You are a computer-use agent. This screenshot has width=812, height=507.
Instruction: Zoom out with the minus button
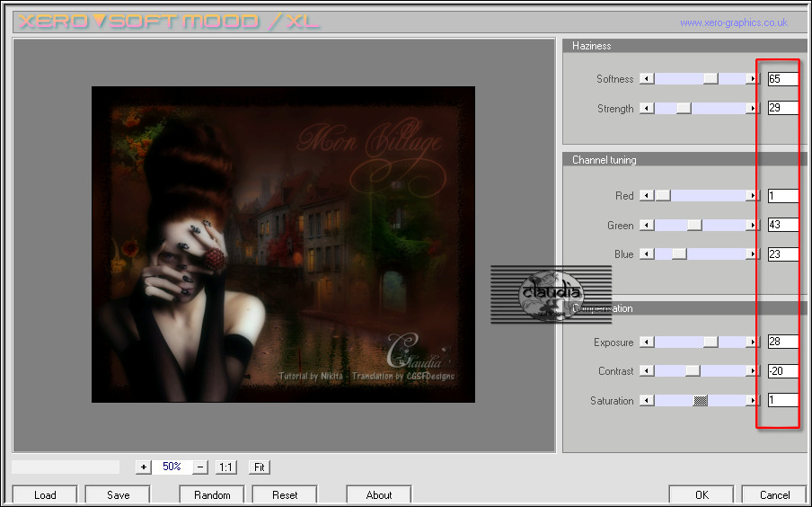point(200,467)
